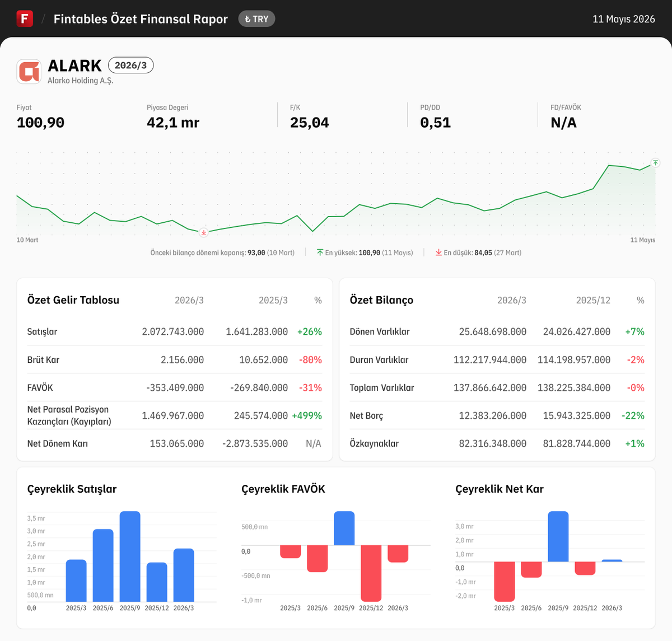Click the Toplam Varlıklar value 137.866.642.000

[490, 387]
